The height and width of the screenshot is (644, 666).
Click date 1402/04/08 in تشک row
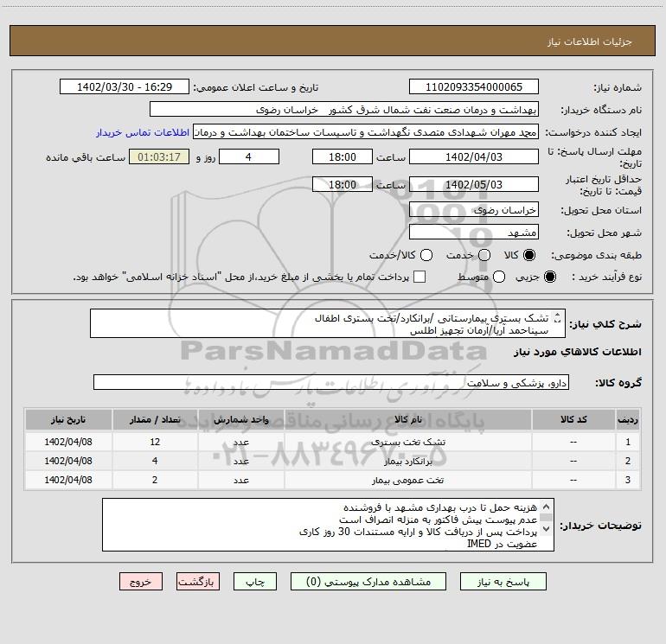(68, 442)
